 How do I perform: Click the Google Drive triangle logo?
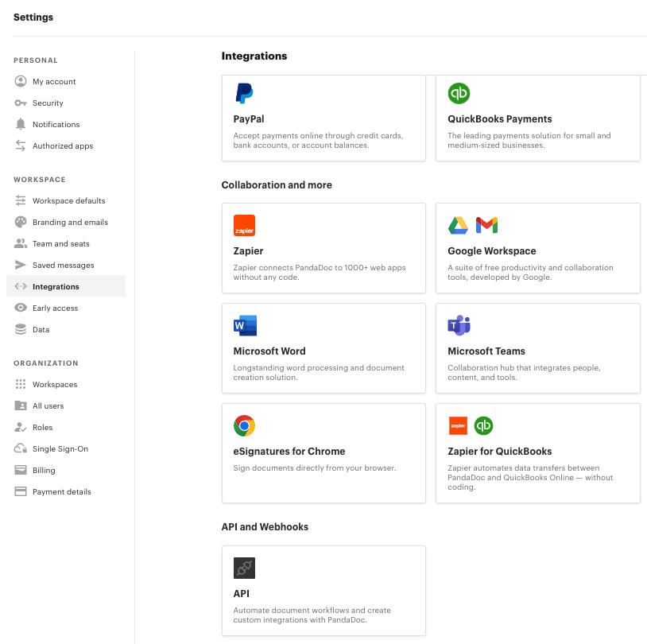(458, 226)
